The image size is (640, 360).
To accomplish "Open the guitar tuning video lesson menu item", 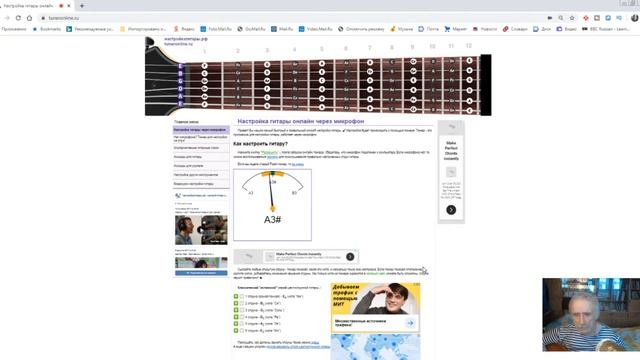I will 201,184.
